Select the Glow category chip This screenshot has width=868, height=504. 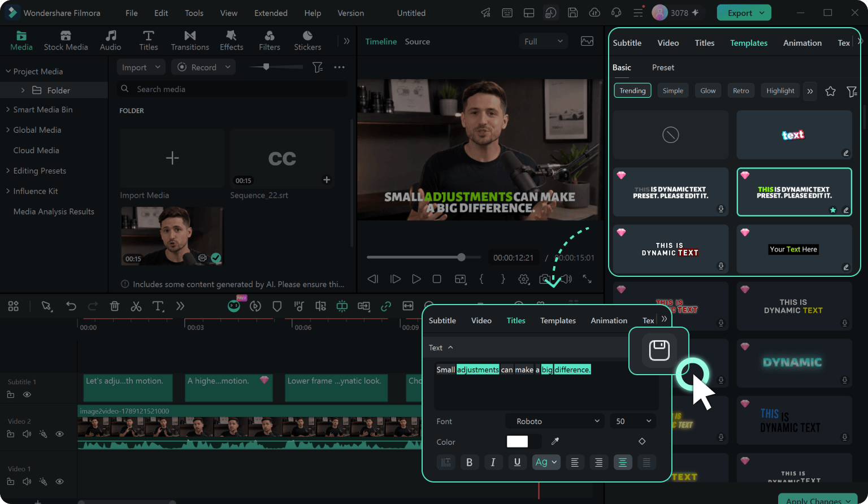click(708, 90)
